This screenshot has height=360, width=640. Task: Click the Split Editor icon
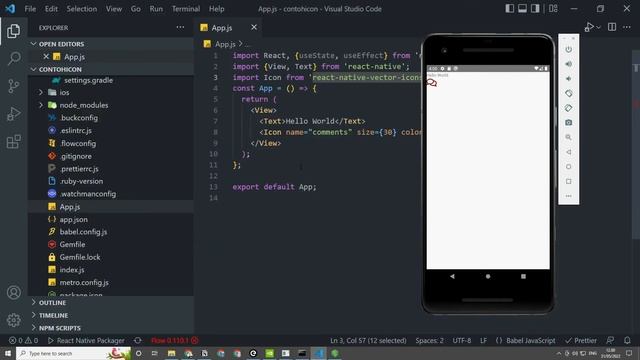612,27
